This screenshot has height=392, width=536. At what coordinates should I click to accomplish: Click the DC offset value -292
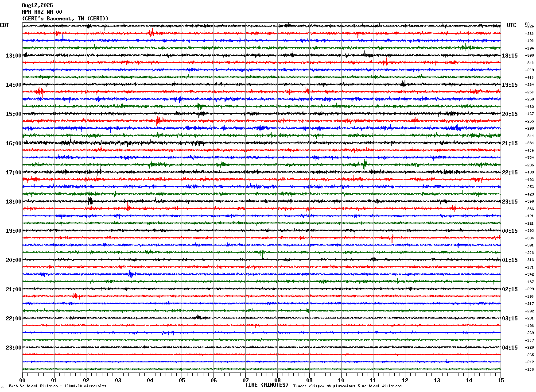point(529,311)
